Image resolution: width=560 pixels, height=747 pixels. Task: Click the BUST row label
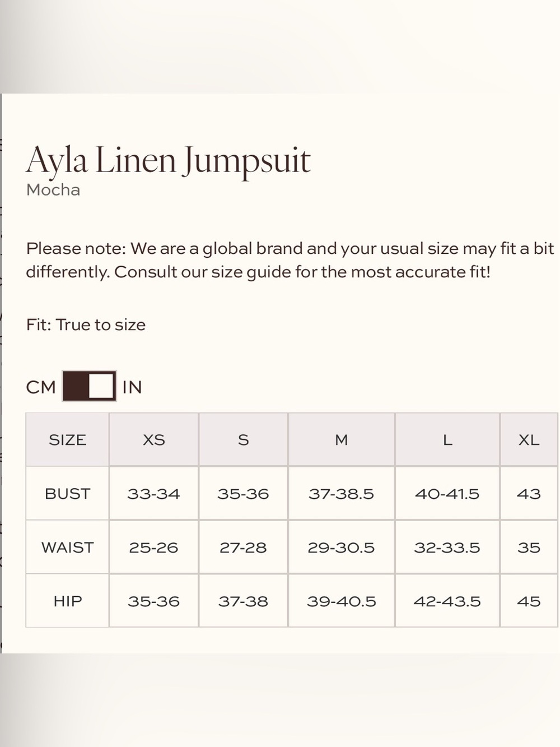click(x=67, y=494)
